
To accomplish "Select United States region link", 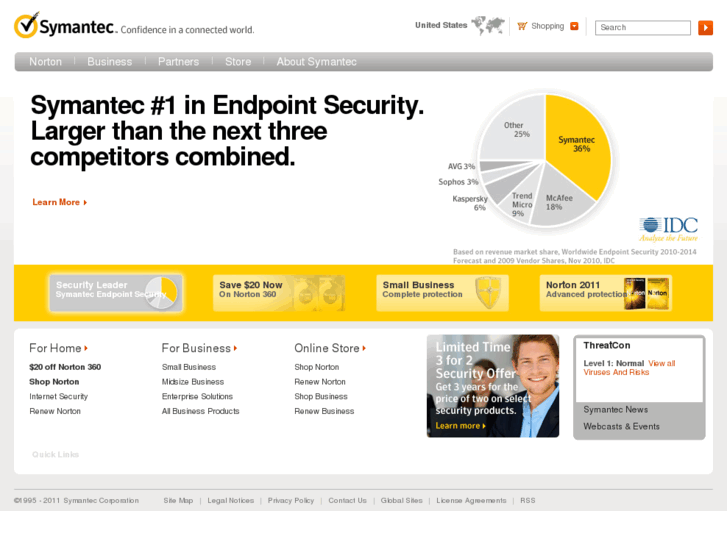I will coord(441,25).
